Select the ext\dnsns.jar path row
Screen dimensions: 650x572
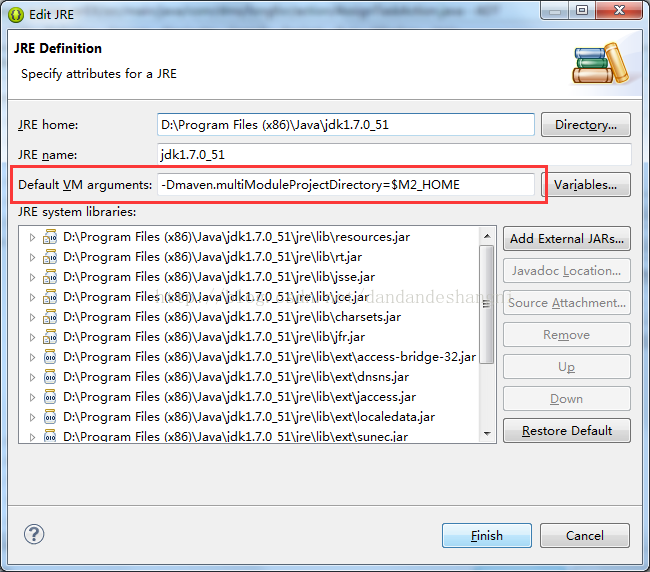(x=236, y=377)
